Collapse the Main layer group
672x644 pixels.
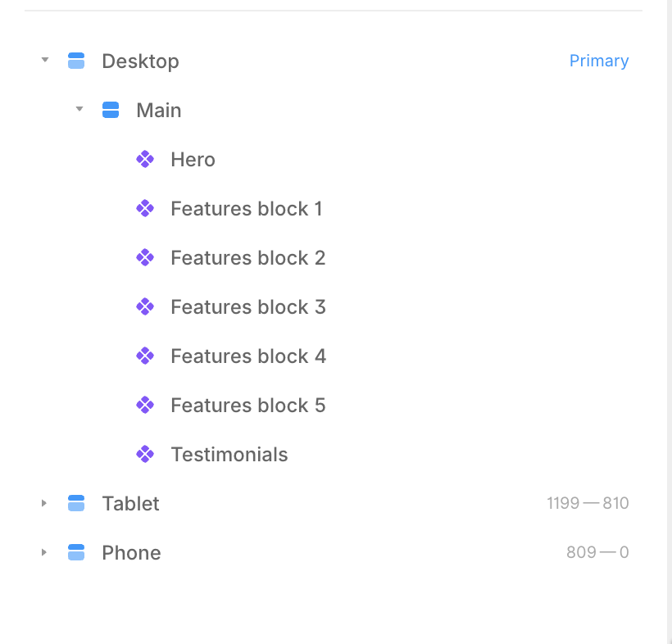pos(79,110)
